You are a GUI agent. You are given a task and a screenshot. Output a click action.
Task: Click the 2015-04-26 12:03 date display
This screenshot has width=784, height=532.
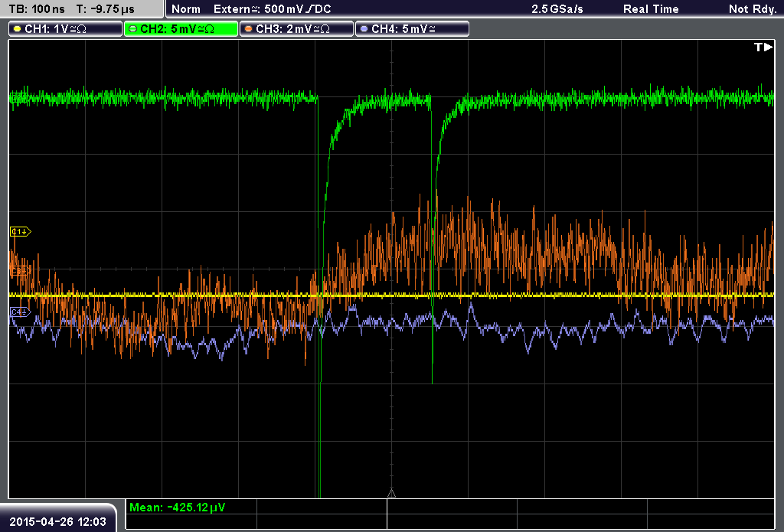coord(57,522)
